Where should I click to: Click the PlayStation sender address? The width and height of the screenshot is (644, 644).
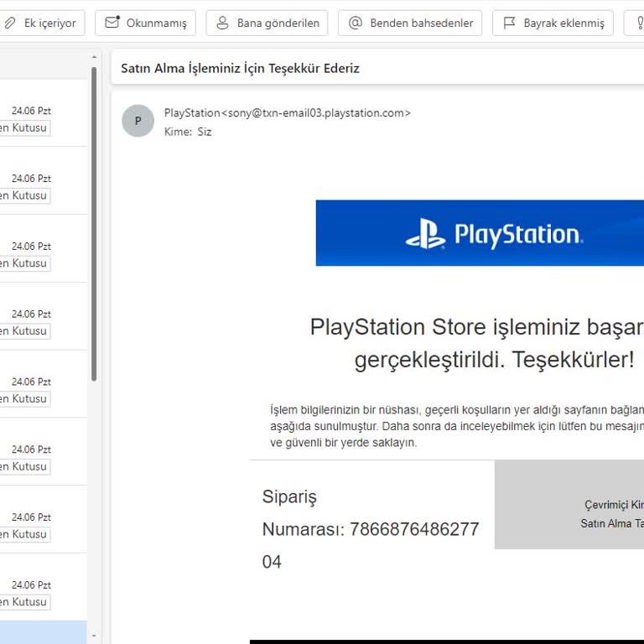coord(287,113)
